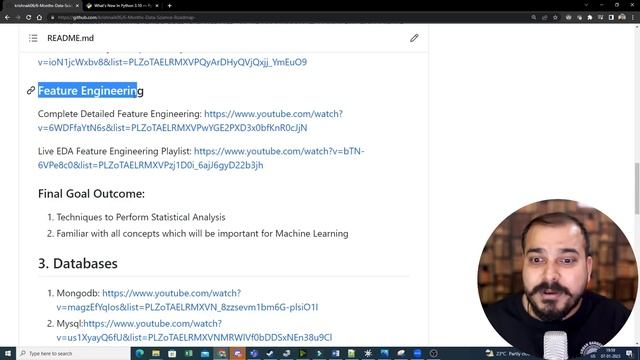This screenshot has height=360, width=640.
Task: Open Microsoft Store from the taskbar
Action: pos(172,353)
